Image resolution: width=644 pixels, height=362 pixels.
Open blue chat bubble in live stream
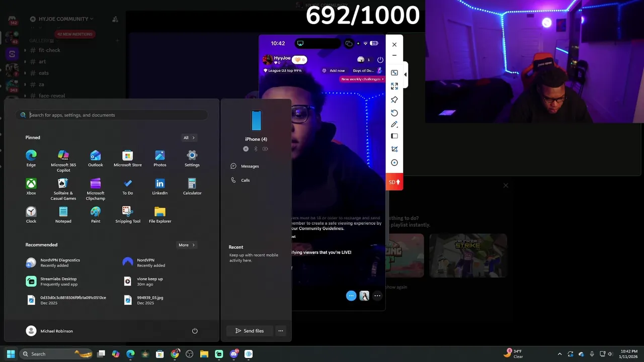point(351,296)
